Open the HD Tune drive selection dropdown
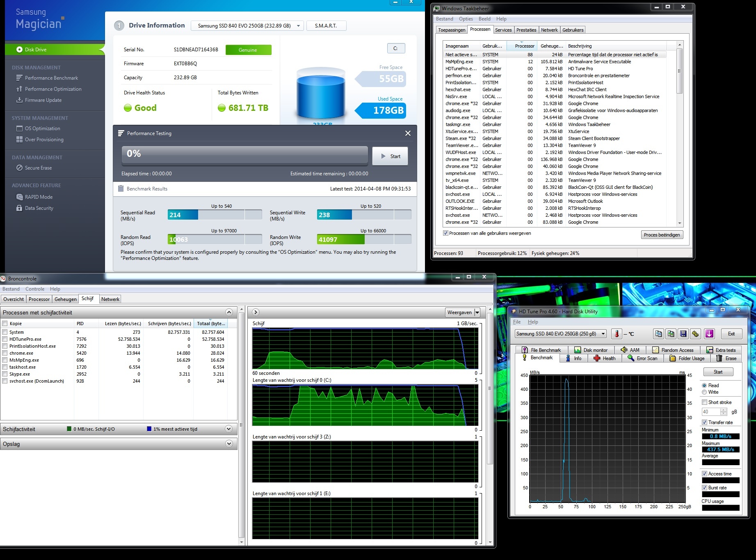756x560 pixels. click(x=561, y=334)
